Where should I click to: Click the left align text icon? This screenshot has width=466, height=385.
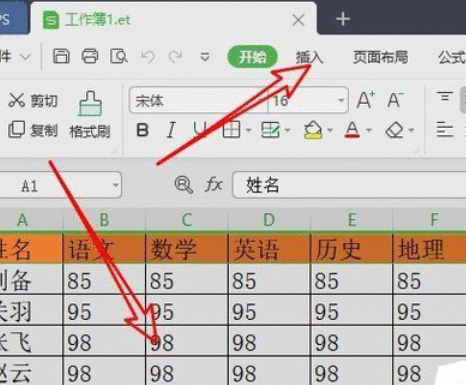click(x=445, y=130)
